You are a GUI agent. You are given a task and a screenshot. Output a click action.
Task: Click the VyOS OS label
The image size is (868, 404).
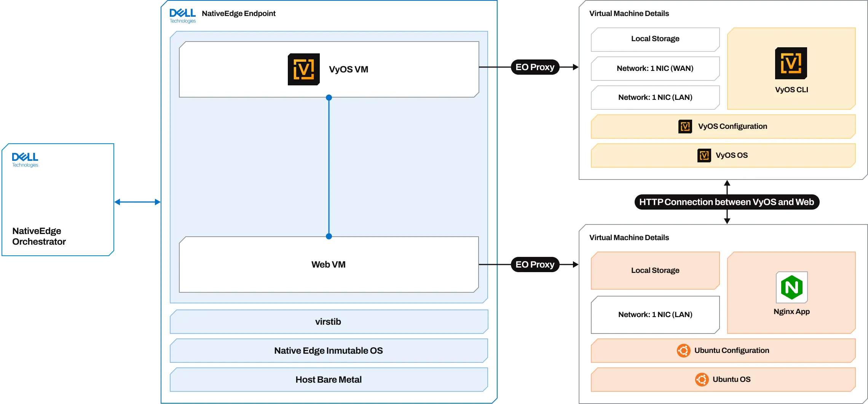(732, 156)
